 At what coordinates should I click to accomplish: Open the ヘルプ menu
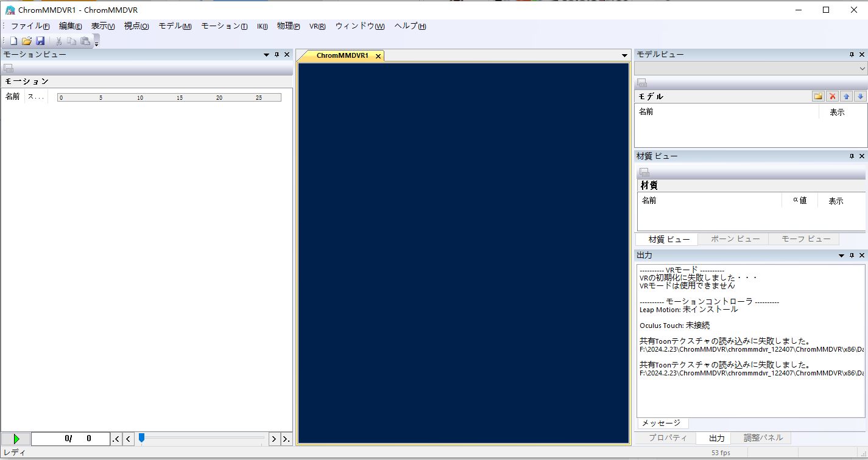pos(410,26)
